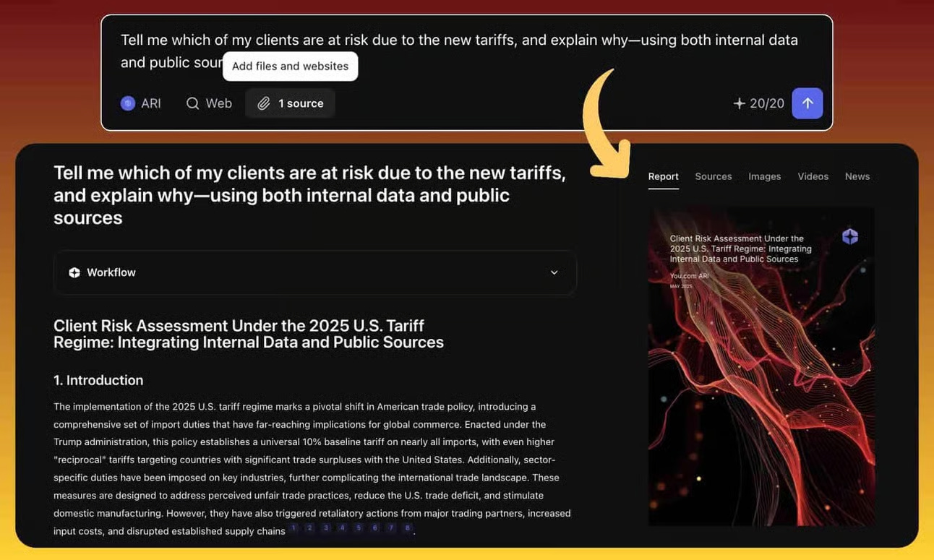The height and width of the screenshot is (560, 934).
Task: Submit query with the blue arrow button
Action: pyautogui.click(x=807, y=103)
